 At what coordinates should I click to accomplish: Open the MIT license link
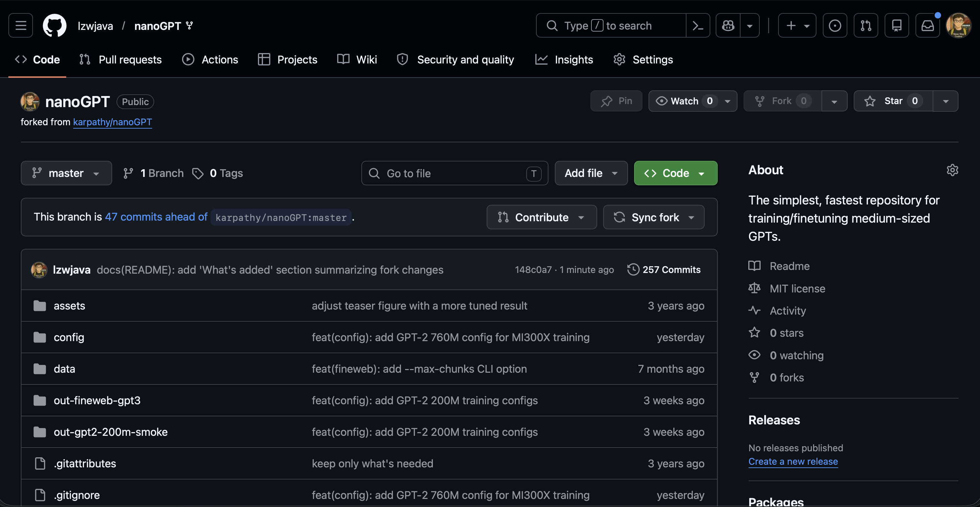pos(787,288)
